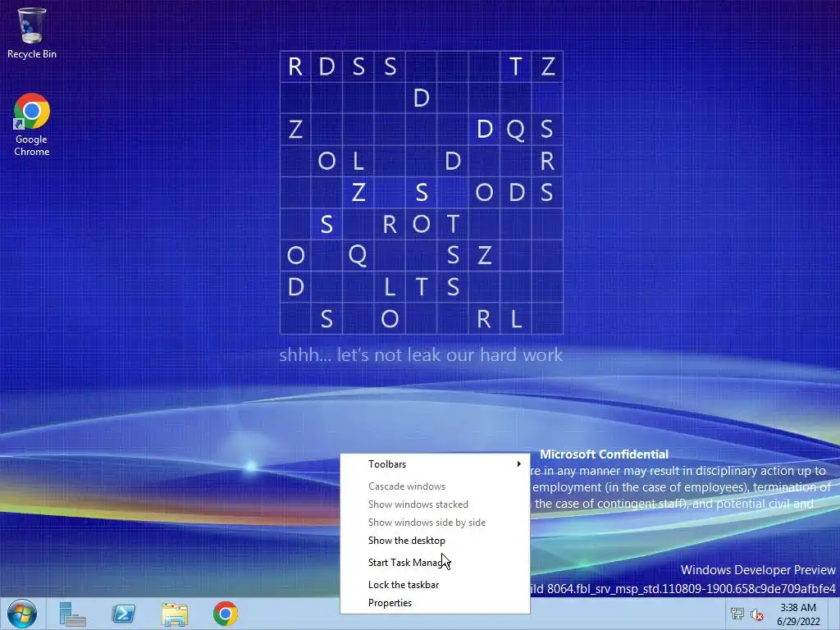Choose Show windows stacked
The width and height of the screenshot is (840, 630).
435,504
